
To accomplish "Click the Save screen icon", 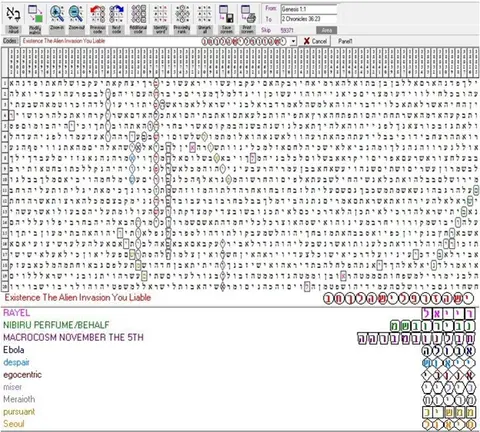I will click(x=226, y=14).
